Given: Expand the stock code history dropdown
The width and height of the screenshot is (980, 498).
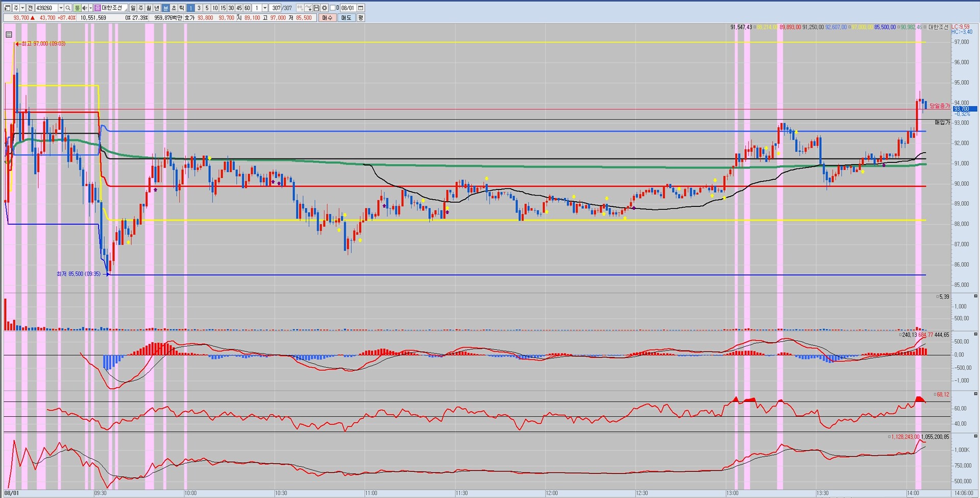Looking at the screenshot, I should (61, 8).
